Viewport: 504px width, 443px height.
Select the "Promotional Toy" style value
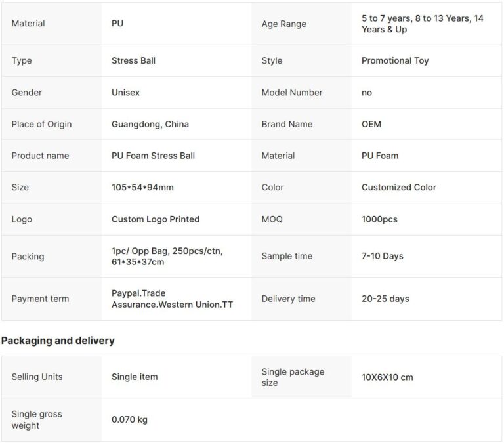click(395, 61)
